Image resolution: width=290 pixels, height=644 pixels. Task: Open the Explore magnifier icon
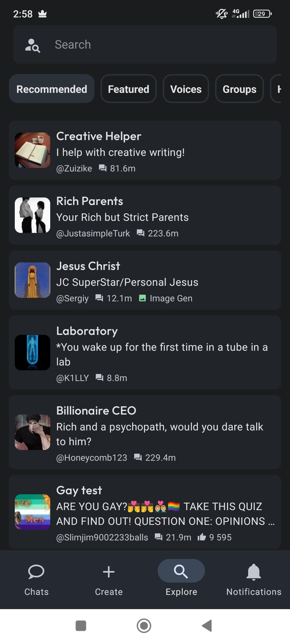pos(181,571)
